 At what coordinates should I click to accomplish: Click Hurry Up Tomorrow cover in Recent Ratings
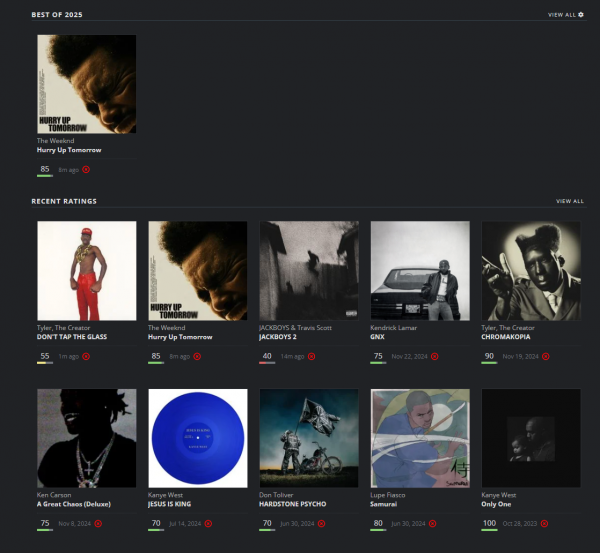[198, 271]
